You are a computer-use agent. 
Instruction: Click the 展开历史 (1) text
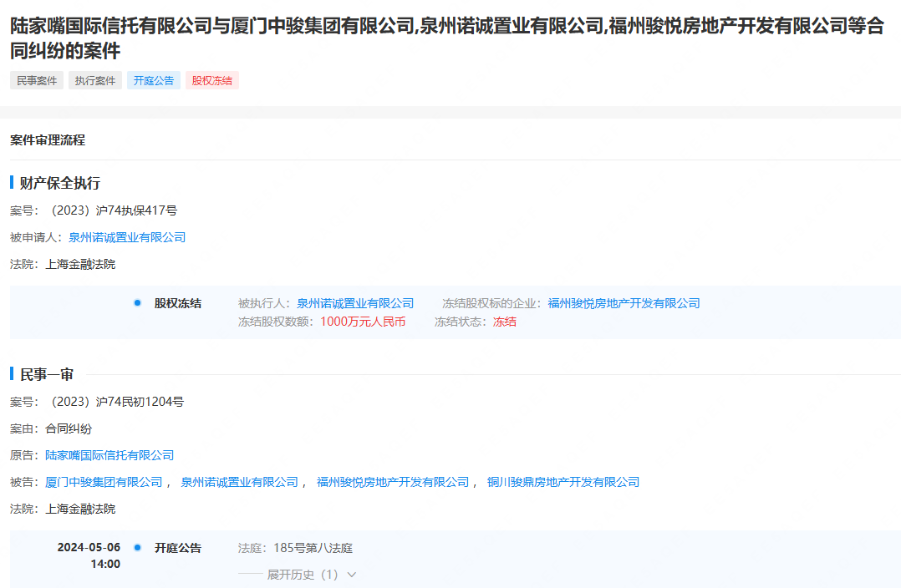tap(303, 575)
